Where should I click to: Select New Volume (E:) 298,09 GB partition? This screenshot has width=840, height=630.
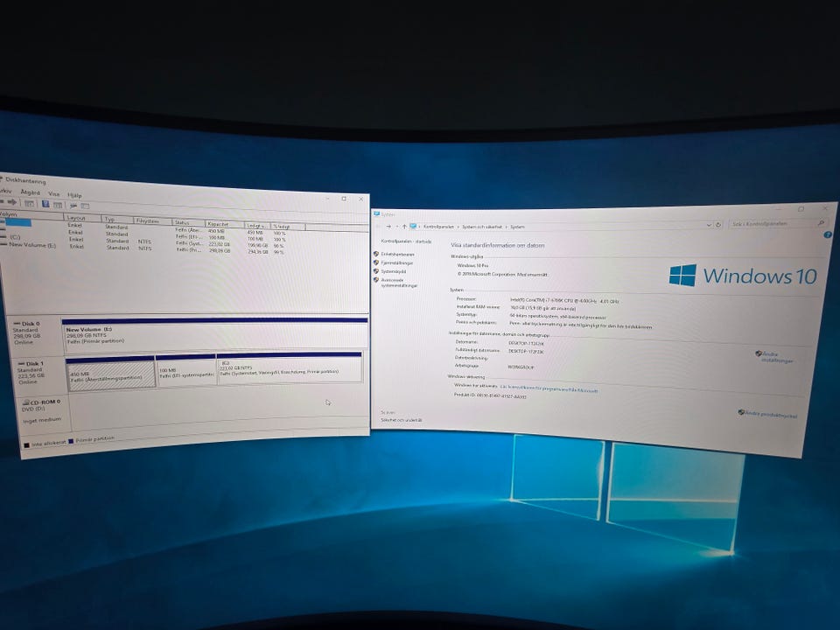point(215,335)
